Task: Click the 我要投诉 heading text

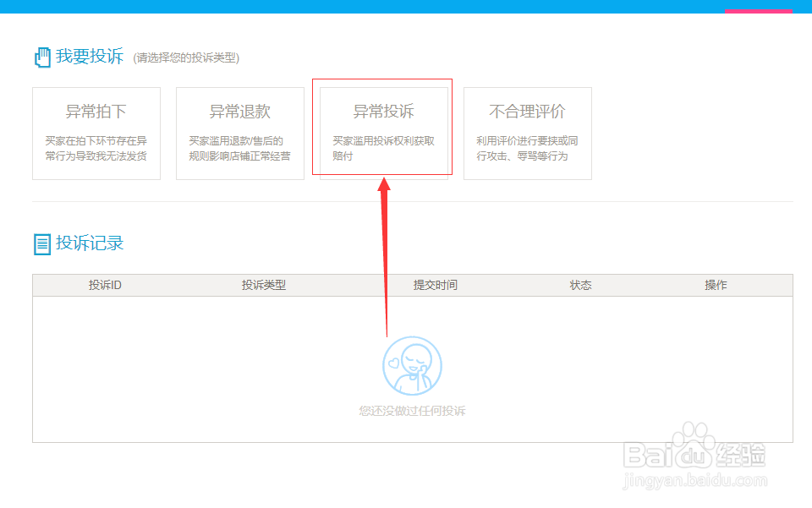Action: pos(90,56)
